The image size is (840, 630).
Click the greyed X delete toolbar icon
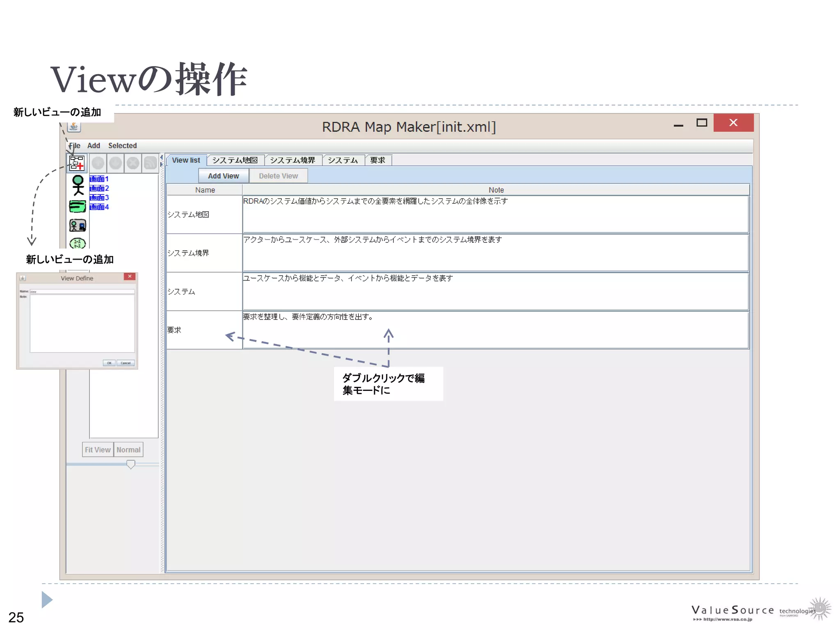(x=133, y=163)
